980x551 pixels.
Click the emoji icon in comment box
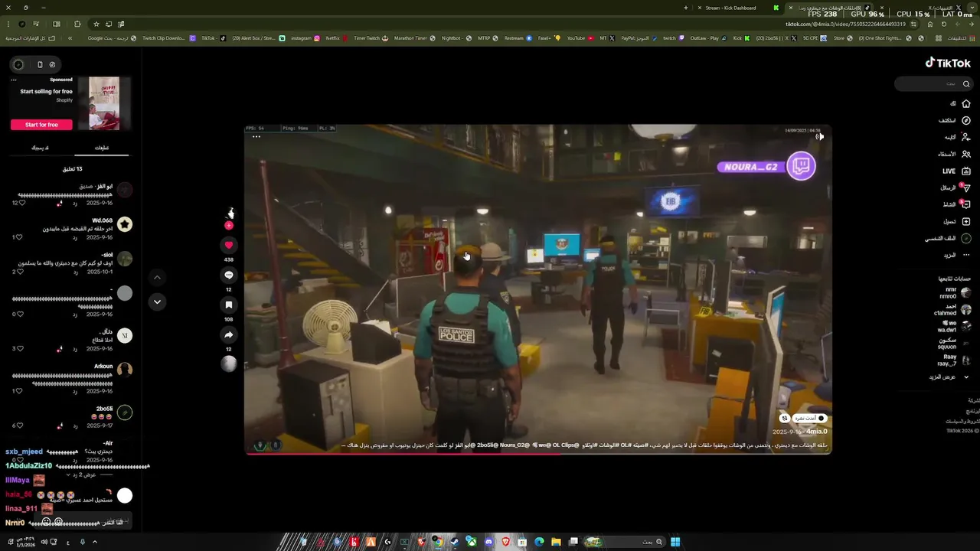(x=46, y=521)
